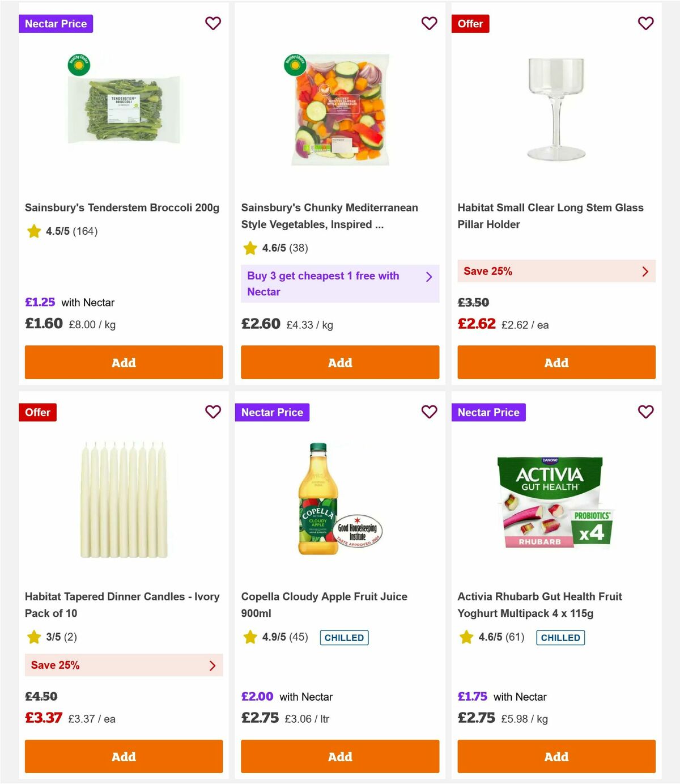Click the Nectar Price badge on apple juice
This screenshot has height=784, width=680.
[x=273, y=412]
